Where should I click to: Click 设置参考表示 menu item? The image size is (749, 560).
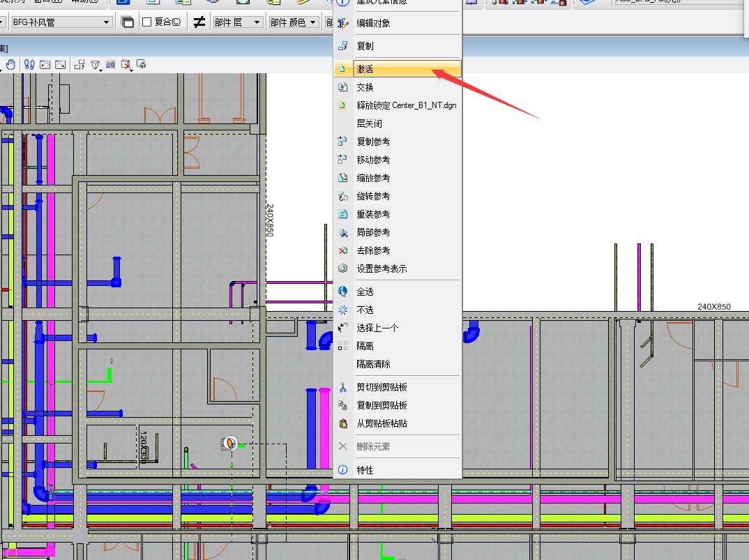click(381, 268)
